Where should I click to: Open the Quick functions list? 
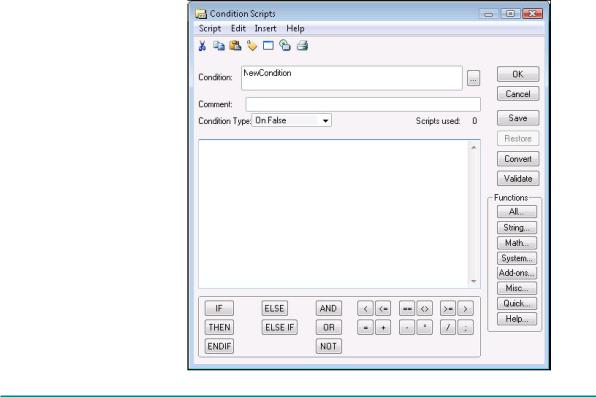pyautogui.click(x=517, y=303)
